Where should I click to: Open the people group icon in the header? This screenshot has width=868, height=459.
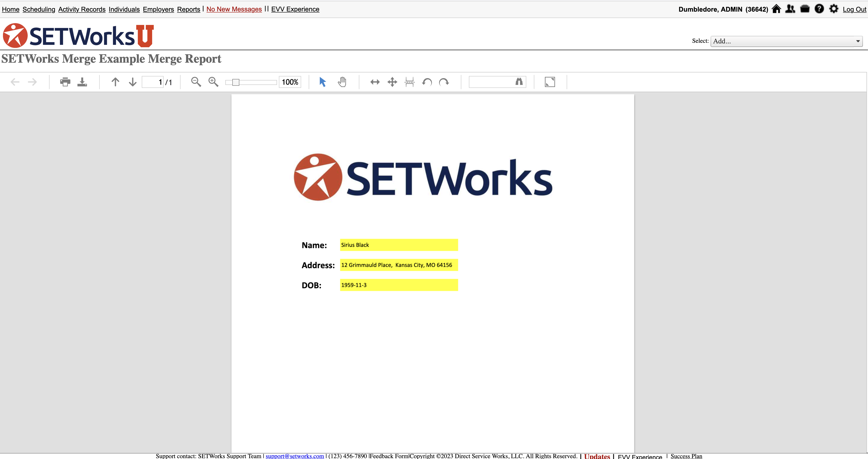[791, 9]
